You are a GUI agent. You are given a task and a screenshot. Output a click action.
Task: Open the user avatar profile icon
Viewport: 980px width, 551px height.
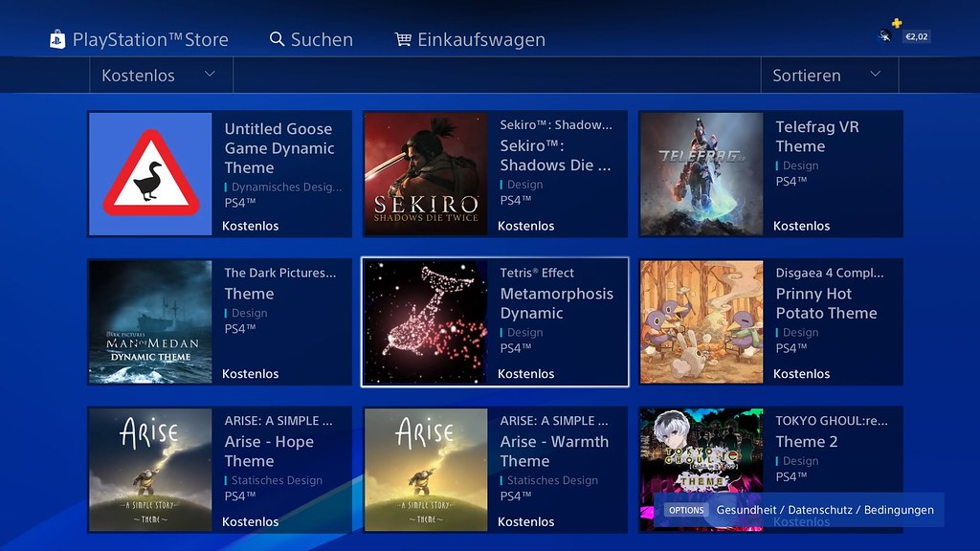[x=885, y=35]
